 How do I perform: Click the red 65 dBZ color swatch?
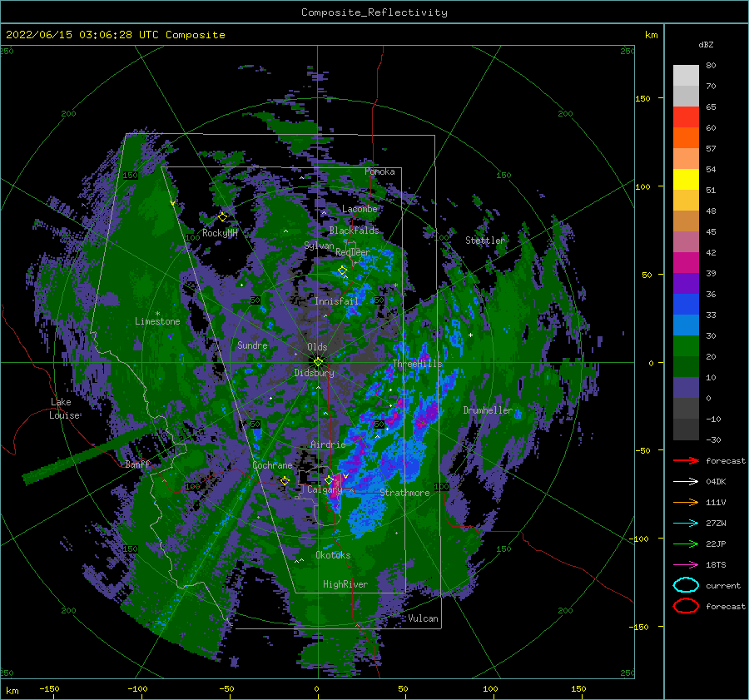(x=686, y=117)
